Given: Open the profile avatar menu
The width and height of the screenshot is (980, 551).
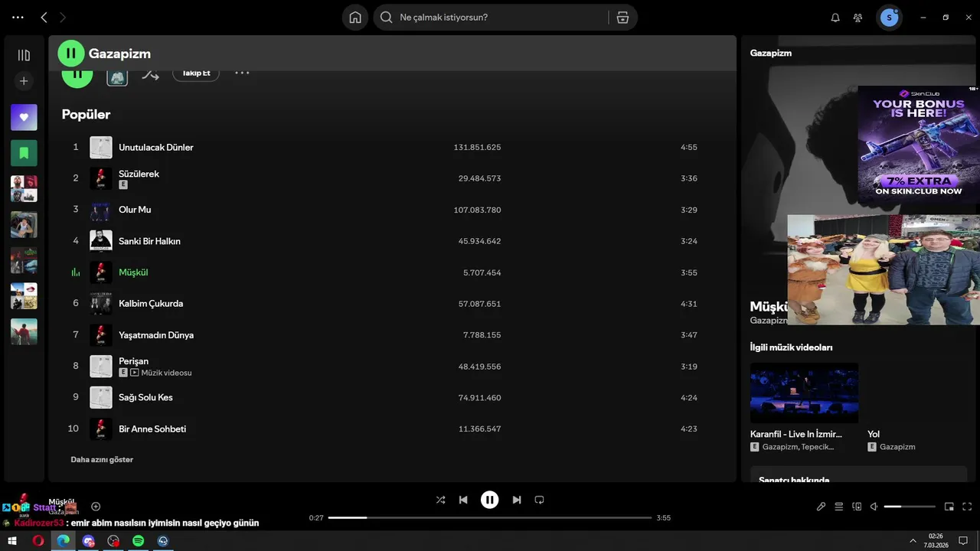Looking at the screenshot, I should point(889,18).
